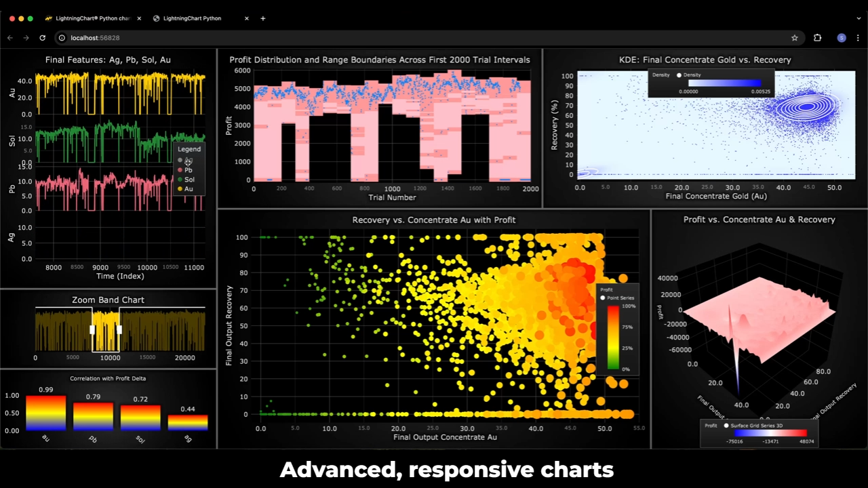Click 'Final Concentrate Gold (Au)' axis label
868x488 pixels.
(x=716, y=197)
